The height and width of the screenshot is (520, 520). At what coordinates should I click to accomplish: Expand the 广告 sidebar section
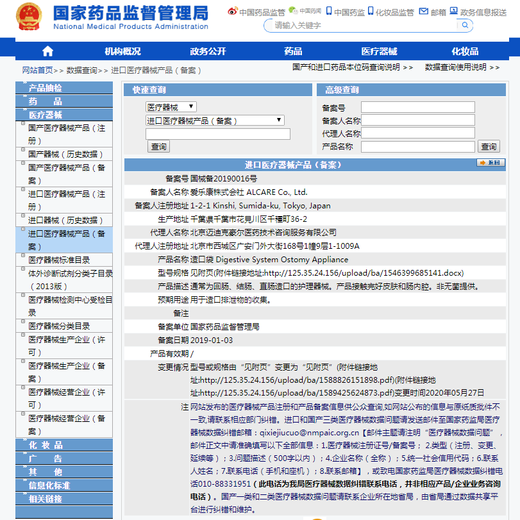point(64,459)
